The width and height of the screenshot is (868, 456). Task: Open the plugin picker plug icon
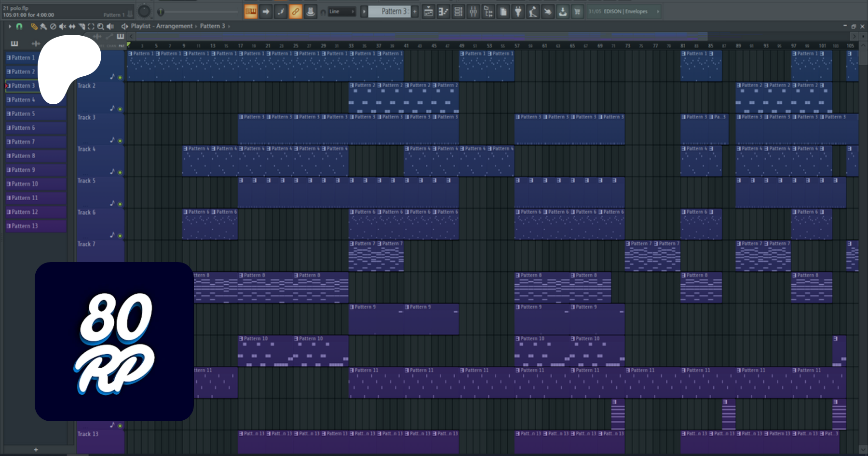tap(518, 12)
